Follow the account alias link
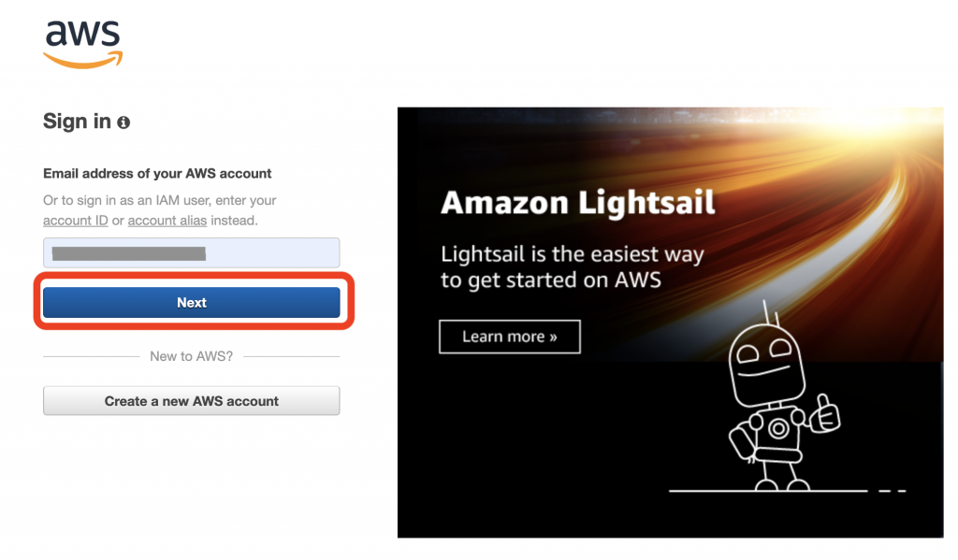 click(x=167, y=221)
